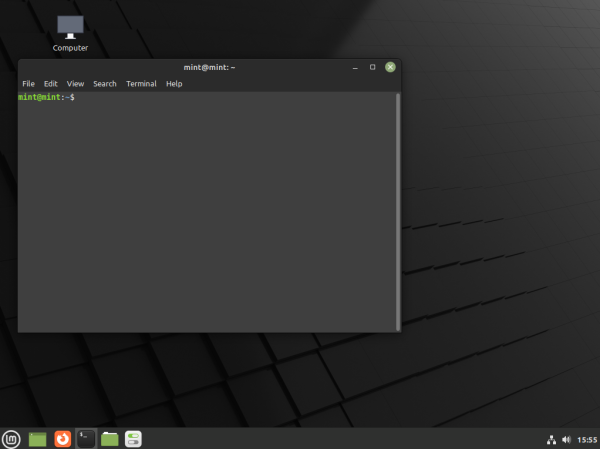Maximize the terminal window
This screenshot has height=449, width=600.
click(x=372, y=67)
